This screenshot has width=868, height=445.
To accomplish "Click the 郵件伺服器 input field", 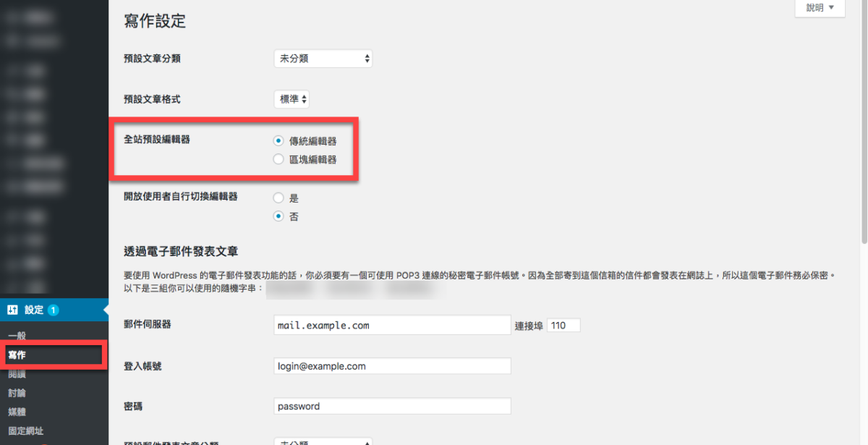I will (393, 325).
